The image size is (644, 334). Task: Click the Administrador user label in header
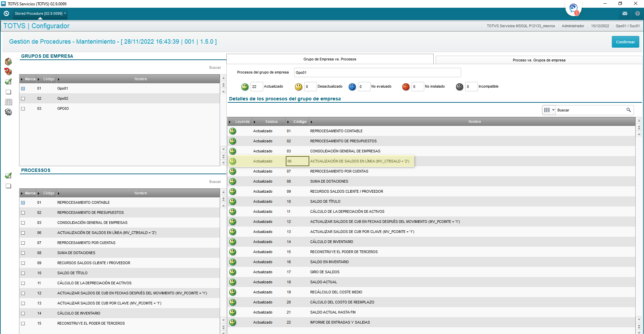(x=573, y=26)
